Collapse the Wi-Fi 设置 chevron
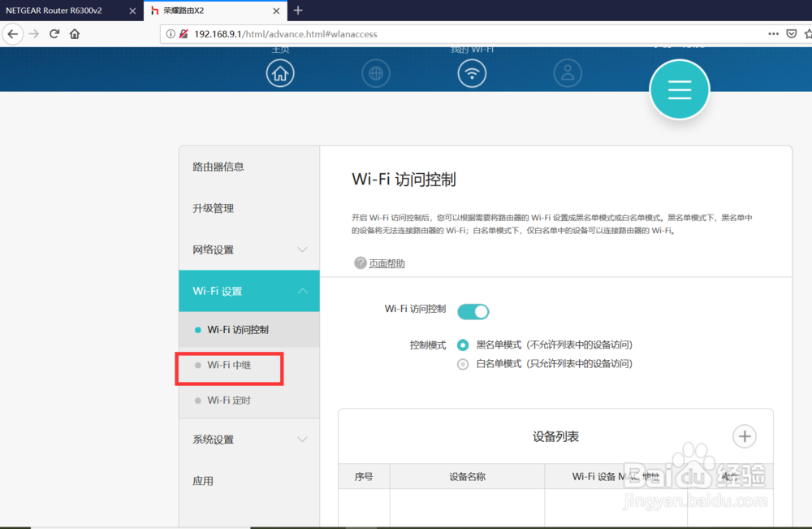812x529 pixels. pyautogui.click(x=302, y=291)
